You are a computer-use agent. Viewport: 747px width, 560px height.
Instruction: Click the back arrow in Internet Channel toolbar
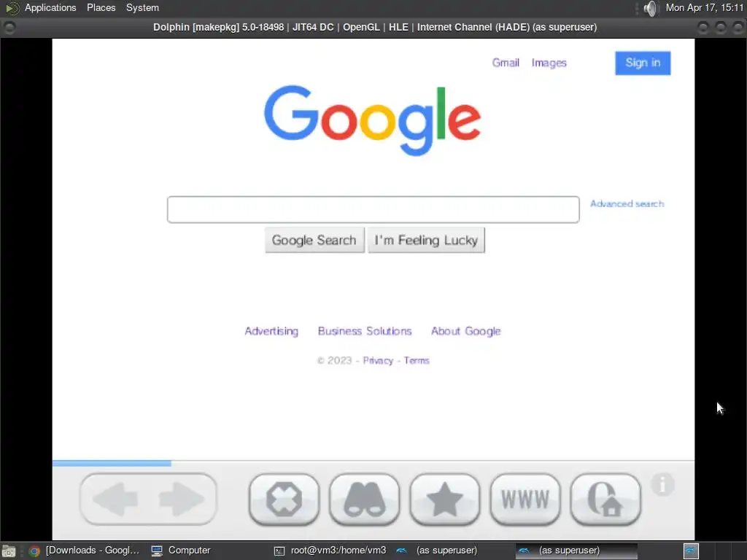[x=116, y=499]
